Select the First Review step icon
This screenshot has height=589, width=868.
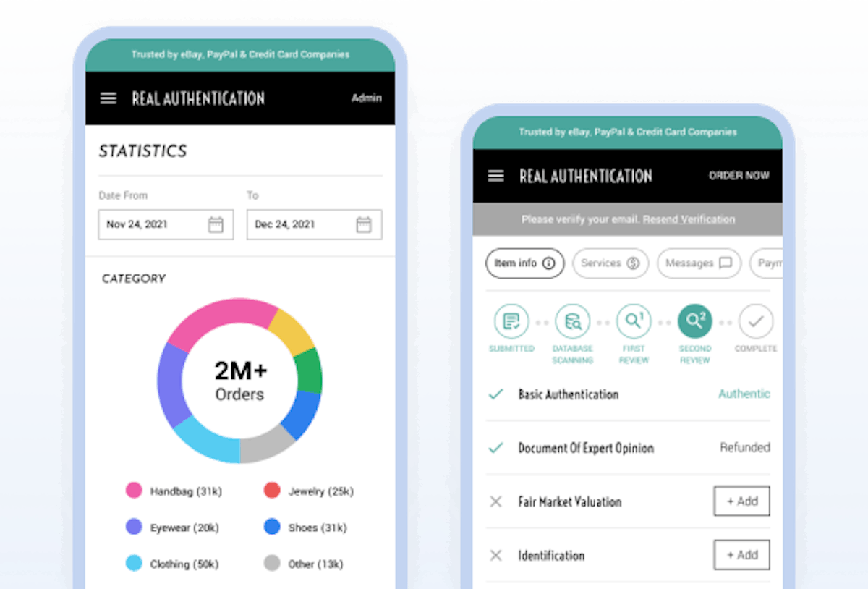pos(634,321)
